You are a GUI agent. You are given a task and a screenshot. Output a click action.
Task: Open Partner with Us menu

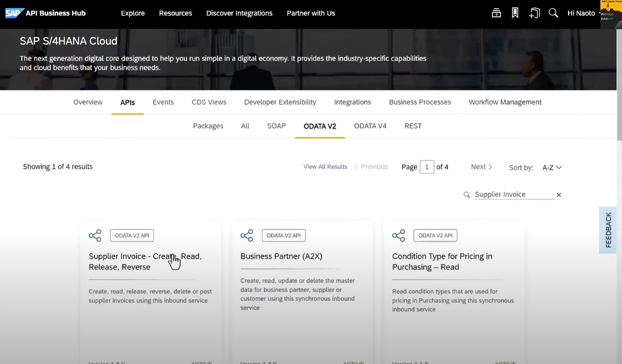click(311, 13)
